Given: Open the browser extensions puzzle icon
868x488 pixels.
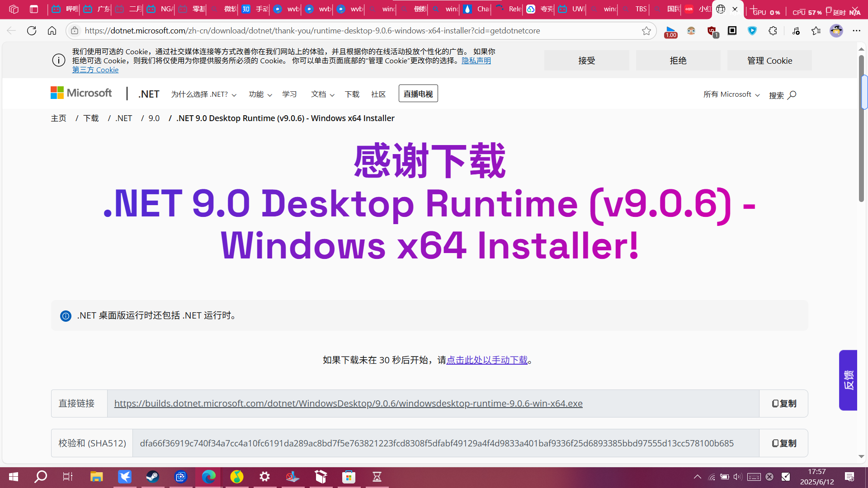Looking at the screenshot, I should coord(773,31).
